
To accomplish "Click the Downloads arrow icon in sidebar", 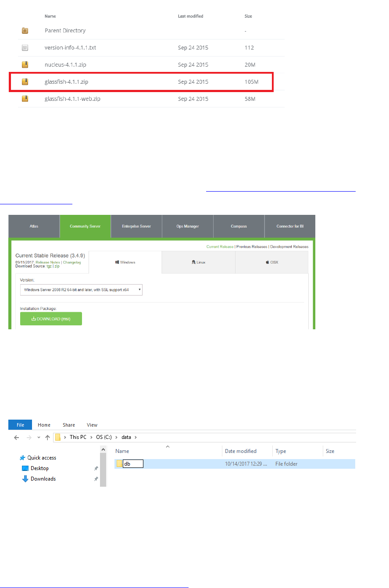I will click(25, 479).
